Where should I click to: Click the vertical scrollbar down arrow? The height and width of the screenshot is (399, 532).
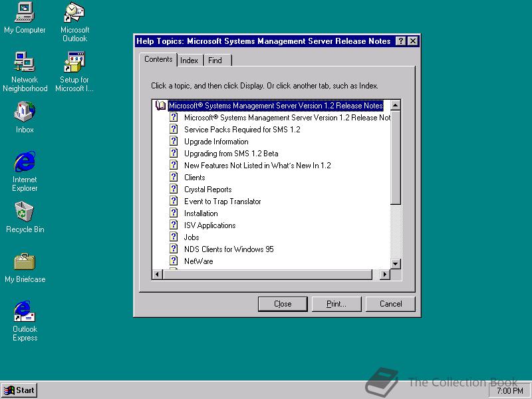396,263
